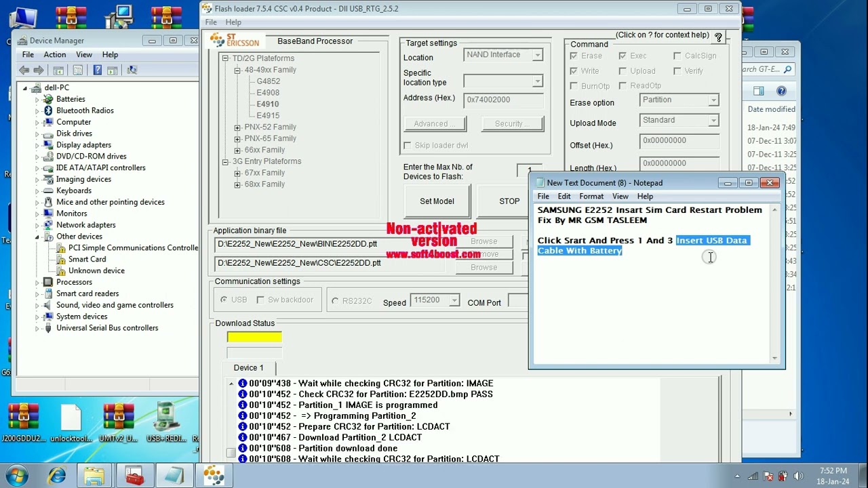Expand the 66xx Family tree node
The height and width of the screenshot is (488, 868).
237,150
